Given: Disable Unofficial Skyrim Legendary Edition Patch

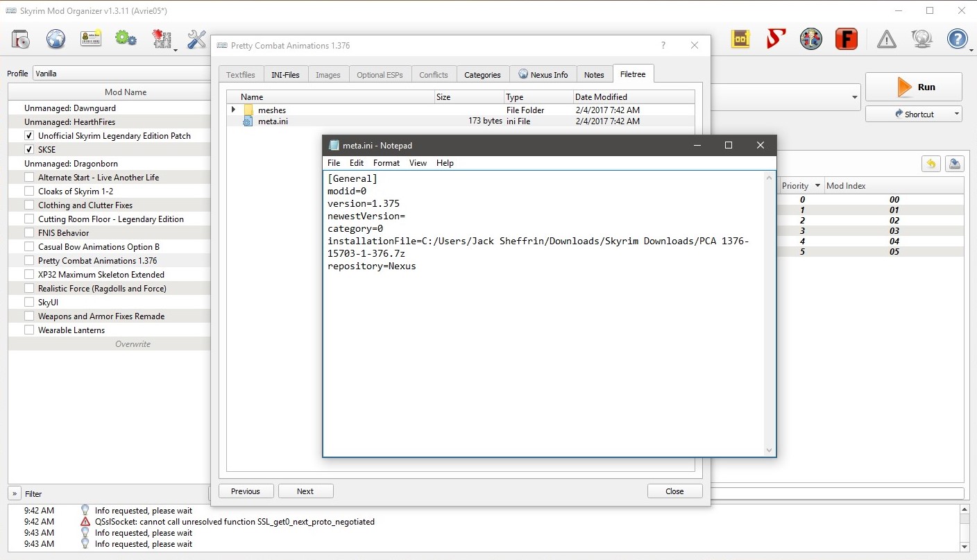Looking at the screenshot, I should pyautogui.click(x=29, y=136).
